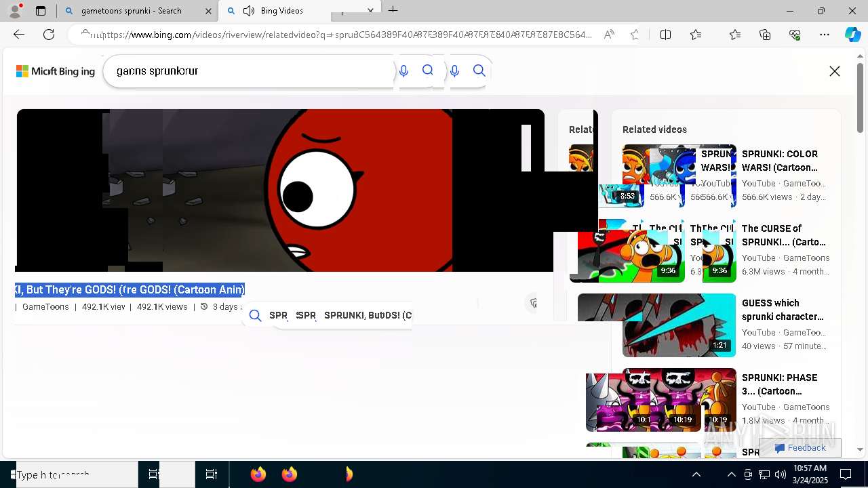
Task: Click the '6.3M views · 4 month' text
Action: (785, 272)
